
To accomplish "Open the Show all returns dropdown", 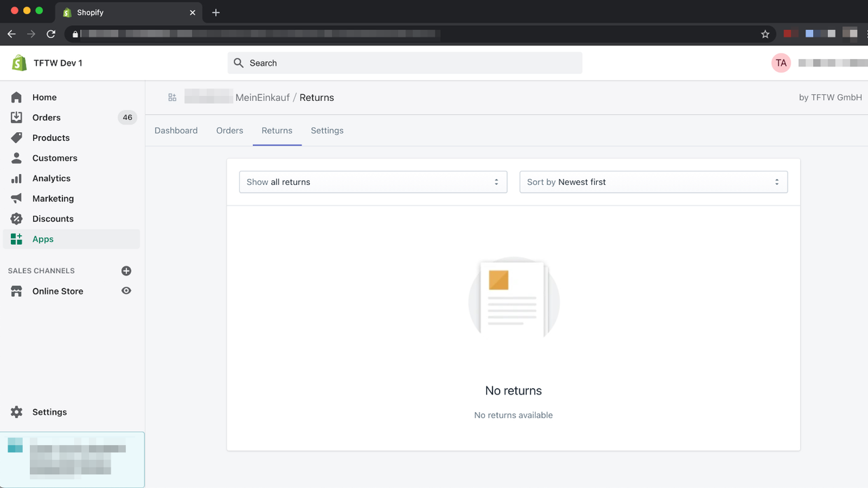I will [373, 182].
